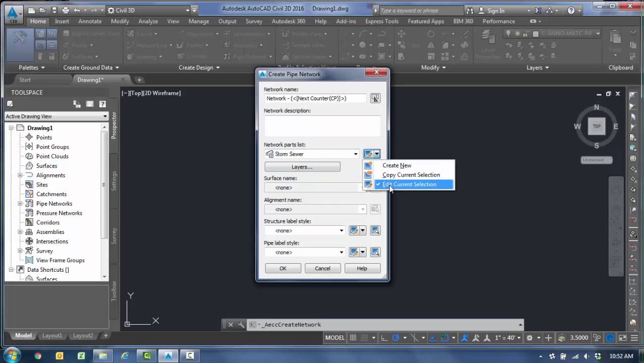Screen dimensions: 644x363
Task: Click the Undo arrow in quick access toolbar
Action: pos(77,10)
